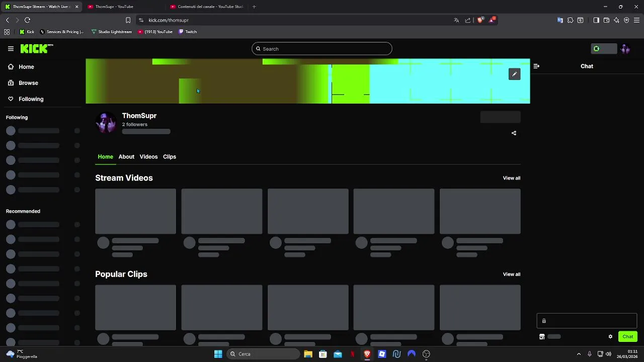Open File Explorer from the taskbar
Image resolution: width=644 pixels, height=362 pixels.
coord(308,354)
